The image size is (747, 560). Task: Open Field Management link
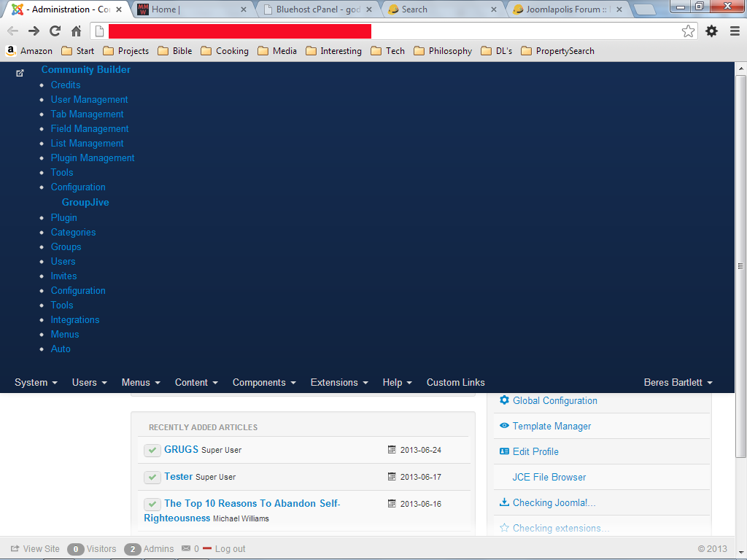tap(90, 128)
